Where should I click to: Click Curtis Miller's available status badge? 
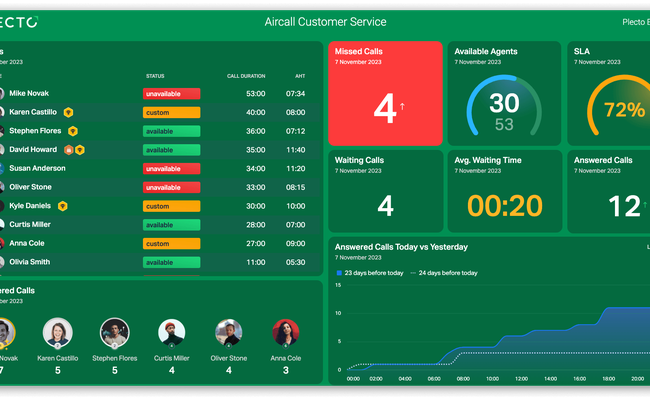tap(172, 225)
